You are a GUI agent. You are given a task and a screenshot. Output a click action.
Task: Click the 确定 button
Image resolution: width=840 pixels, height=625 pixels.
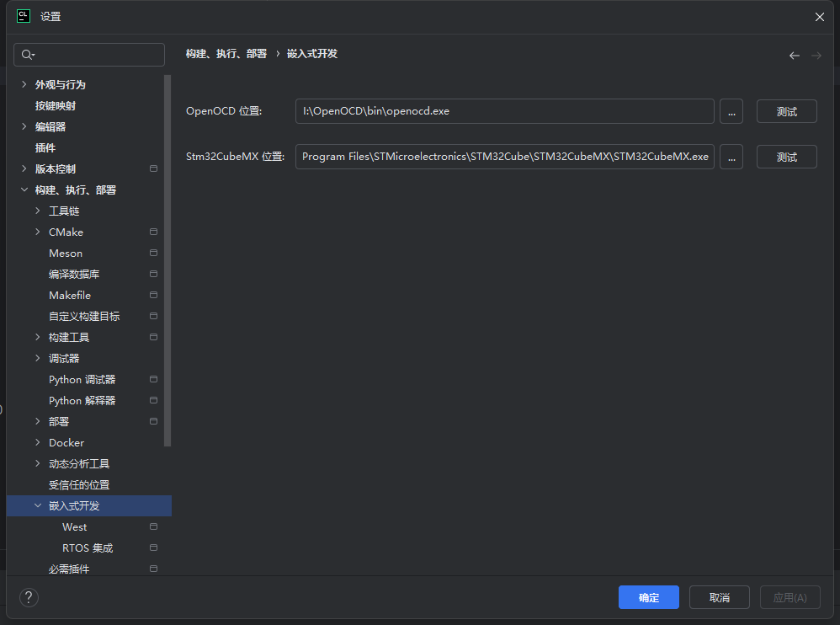(x=648, y=597)
